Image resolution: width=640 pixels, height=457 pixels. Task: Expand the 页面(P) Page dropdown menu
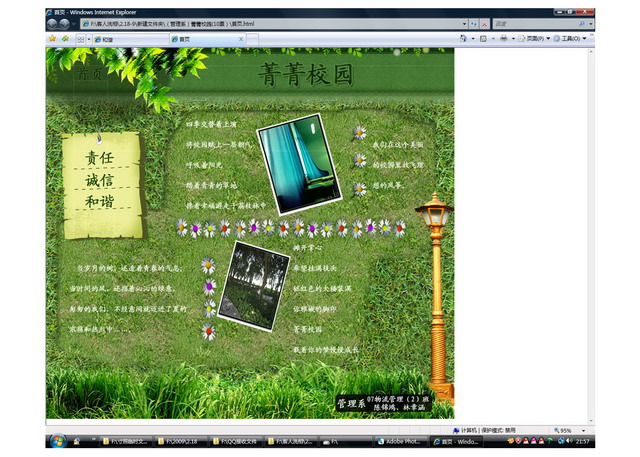click(x=535, y=39)
